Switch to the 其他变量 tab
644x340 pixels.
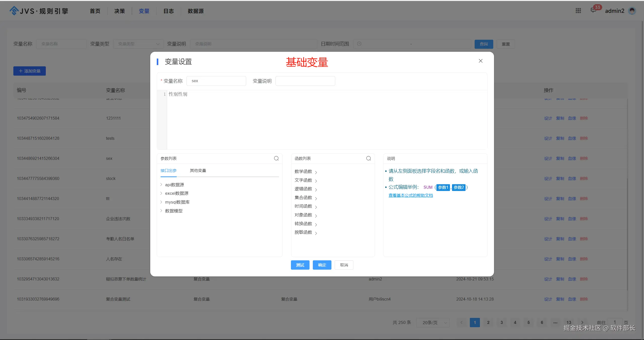pyautogui.click(x=198, y=171)
